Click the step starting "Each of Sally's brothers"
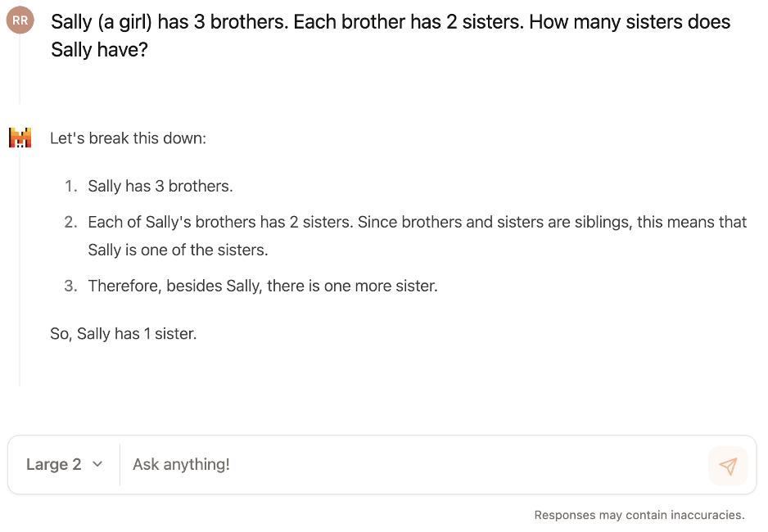Screen dimensions: 768x532 click(418, 236)
